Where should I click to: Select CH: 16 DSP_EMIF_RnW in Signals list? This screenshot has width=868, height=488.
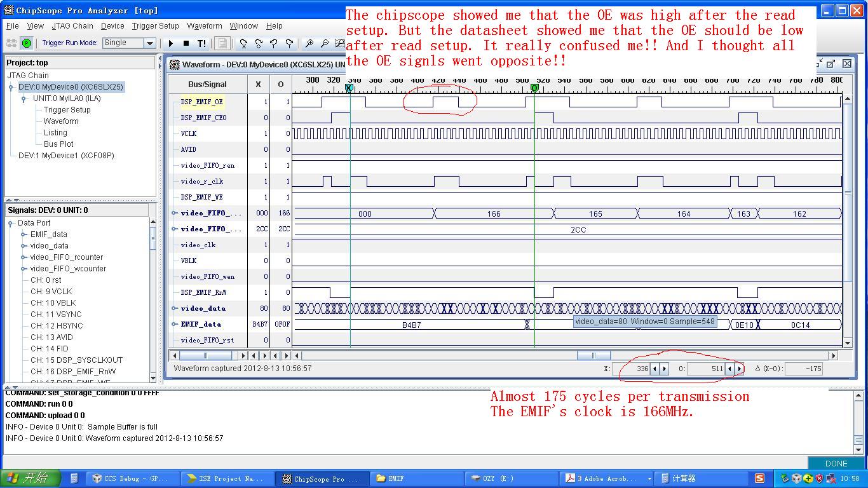tap(73, 372)
